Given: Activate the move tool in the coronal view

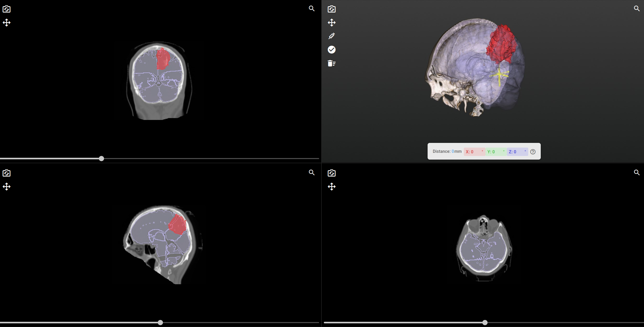Looking at the screenshot, I should [x=6, y=22].
